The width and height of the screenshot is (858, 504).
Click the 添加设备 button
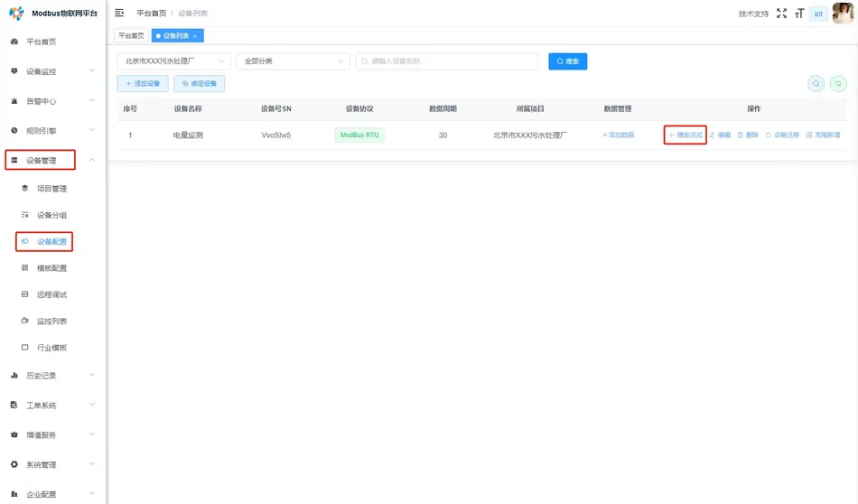[x=143, y=84]
